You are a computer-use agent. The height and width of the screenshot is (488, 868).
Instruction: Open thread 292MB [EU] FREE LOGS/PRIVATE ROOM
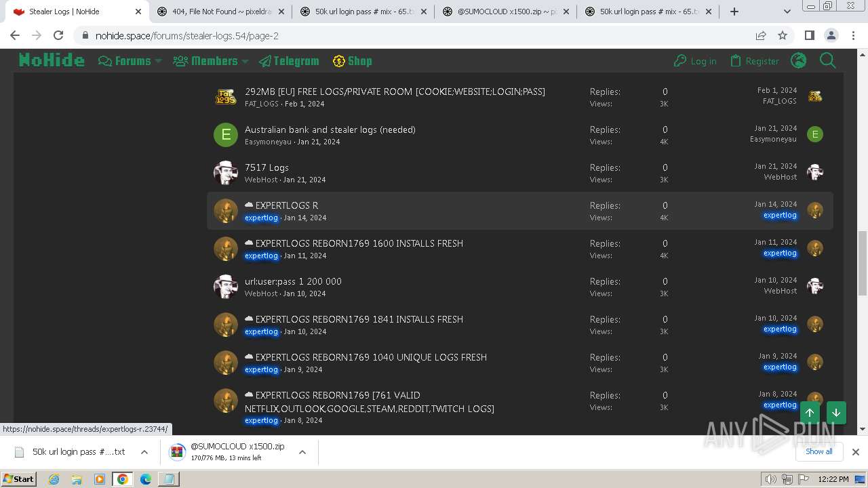[395, 91]
